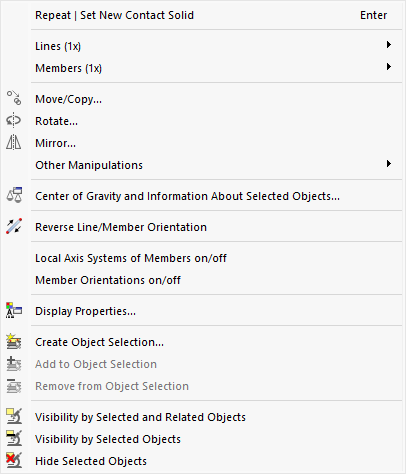The height and width of the screenshot is (474, 406).
Task: Click the Rotate icon
Action: click(x=14, y=120)
